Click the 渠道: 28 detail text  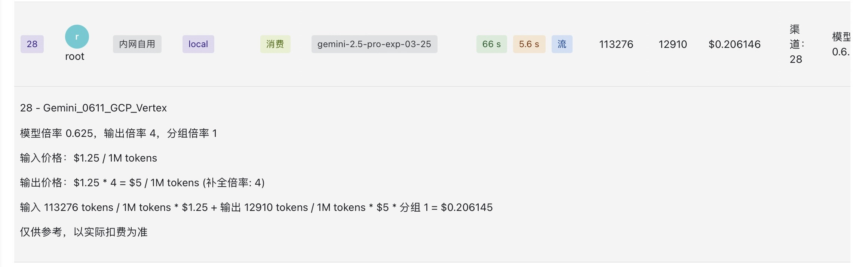(797, 44)
